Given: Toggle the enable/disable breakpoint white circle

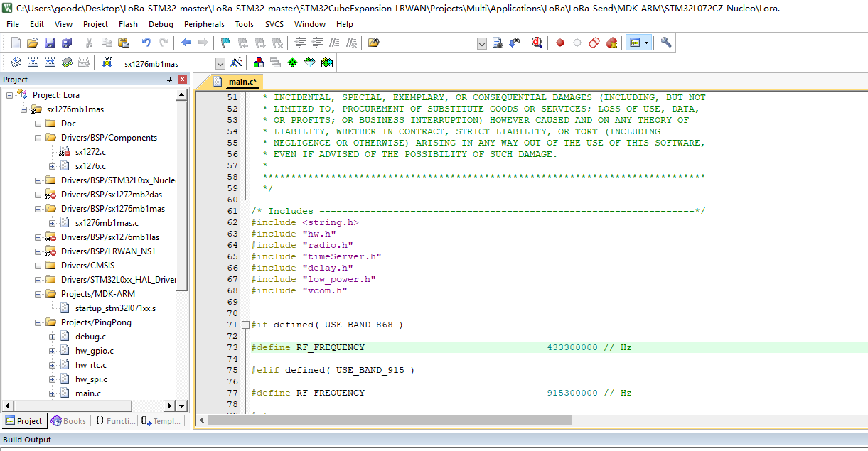Looking at the screenshot, I should coord(577,43).
